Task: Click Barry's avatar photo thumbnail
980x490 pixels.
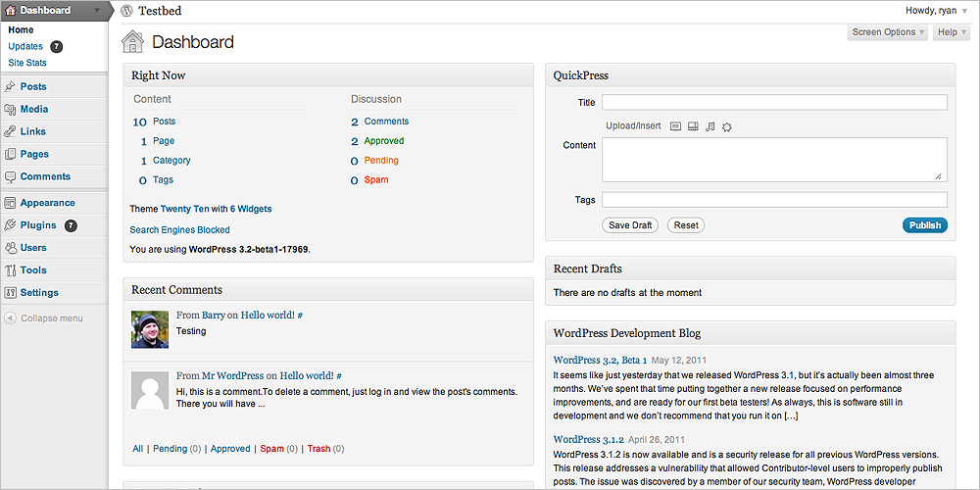Action: tap(150, 329)
